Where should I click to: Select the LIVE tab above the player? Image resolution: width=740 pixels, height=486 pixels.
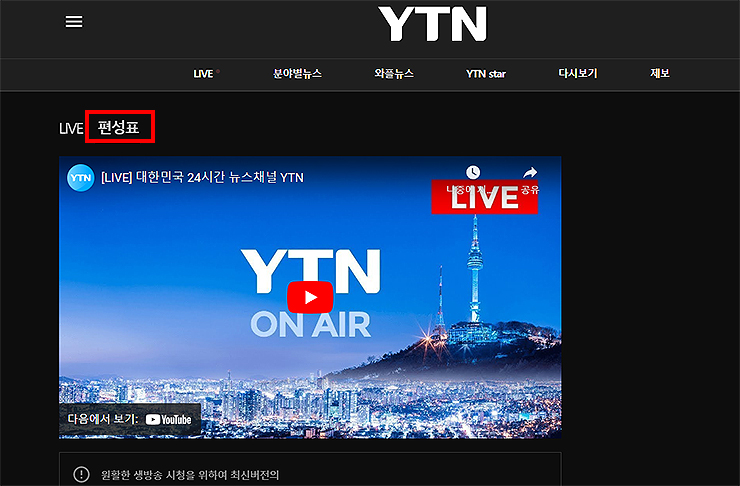[x=71, y=128]
